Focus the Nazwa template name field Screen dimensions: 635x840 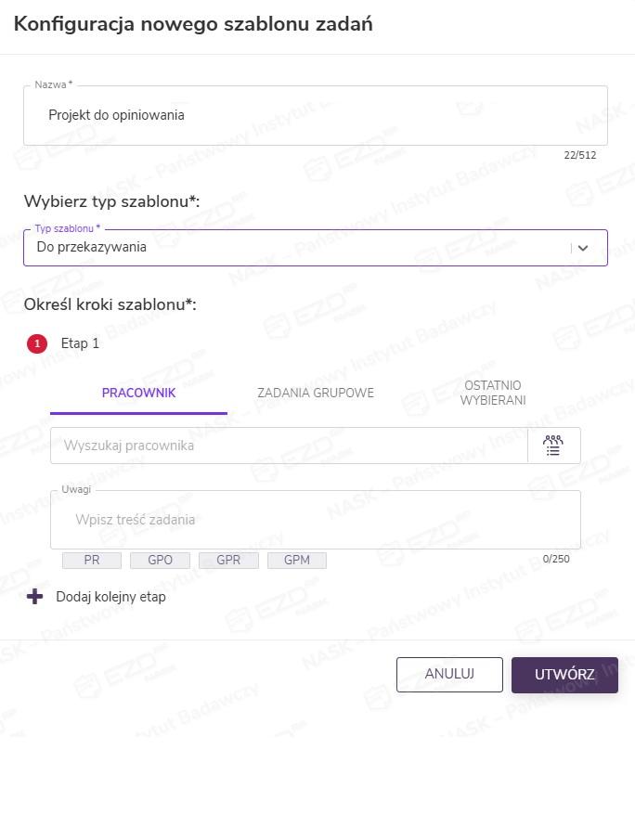pyautogui.click(x=316, y=116)
